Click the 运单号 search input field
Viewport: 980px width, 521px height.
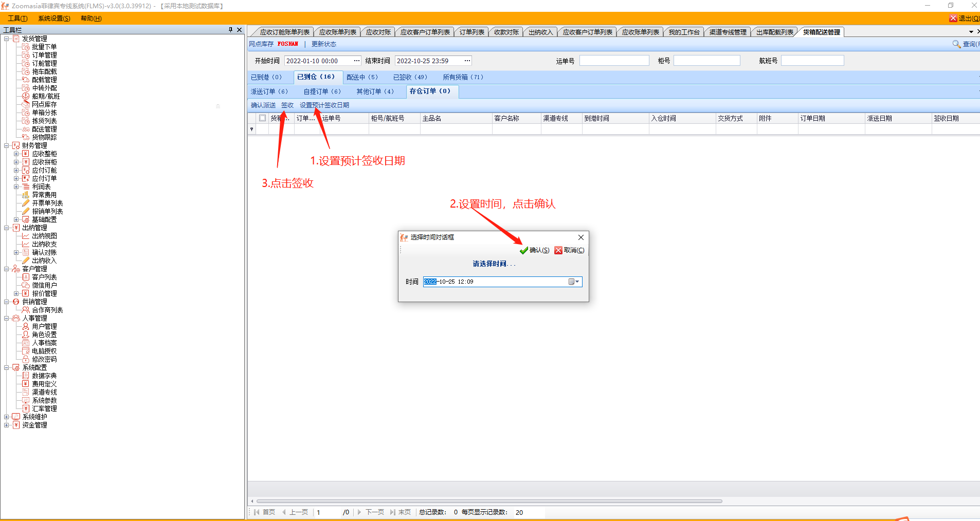614,61
